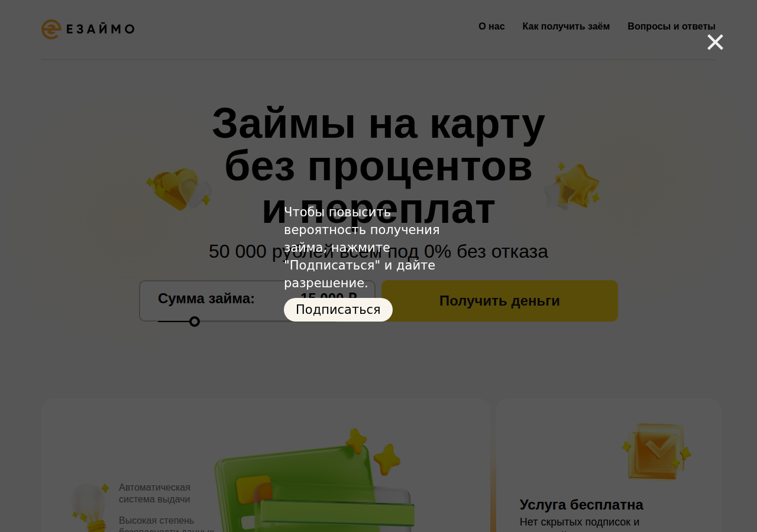Image resolution: width=757 pixels, height=532 pixels.
Task: Open the О нас menu item
Action: point(491,27)
